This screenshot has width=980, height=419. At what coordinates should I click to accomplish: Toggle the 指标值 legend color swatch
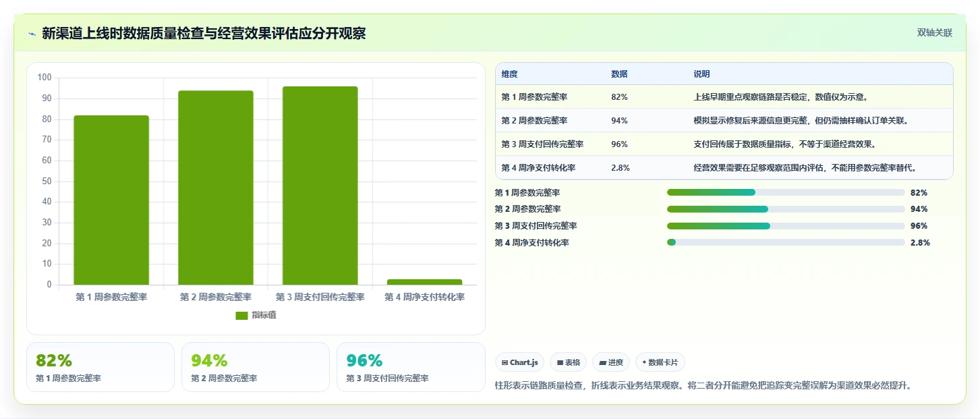[242, 315]
